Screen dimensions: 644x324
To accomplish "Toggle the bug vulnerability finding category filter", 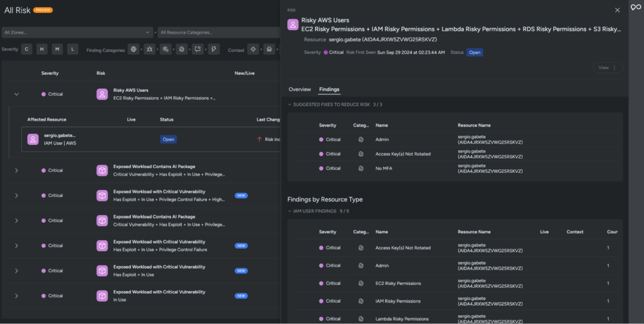I will click(x=150, y=50).
